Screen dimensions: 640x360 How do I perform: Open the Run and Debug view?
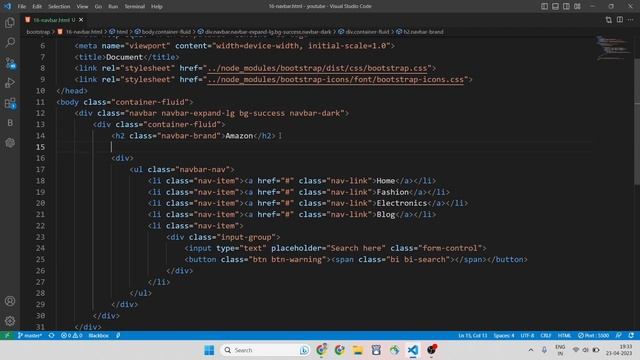(10, 83)
